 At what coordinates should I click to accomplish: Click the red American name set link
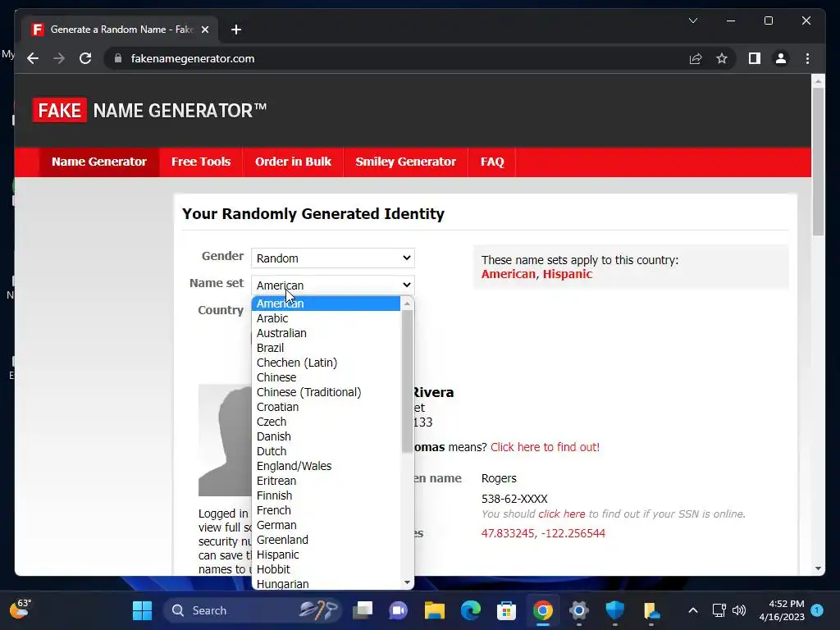pos(509,274)
